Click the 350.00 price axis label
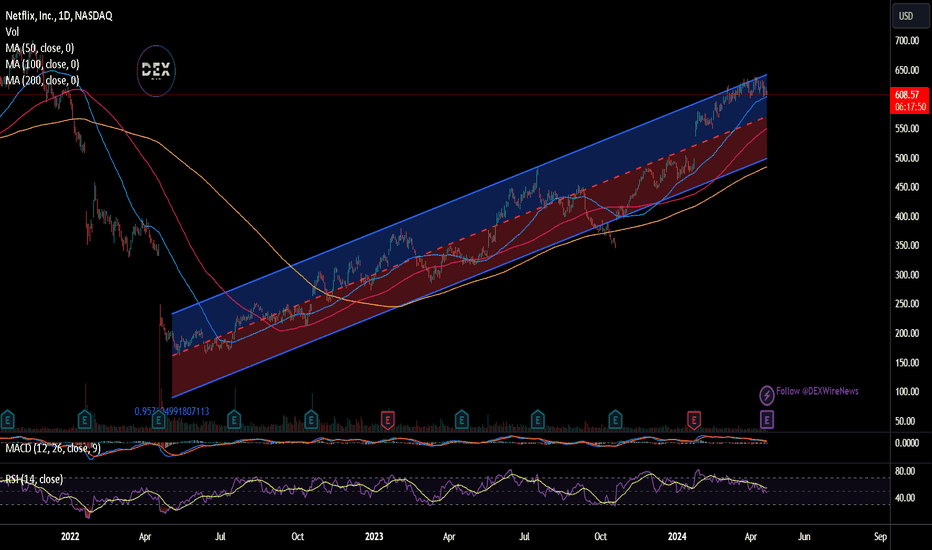 tap(907, 246)
